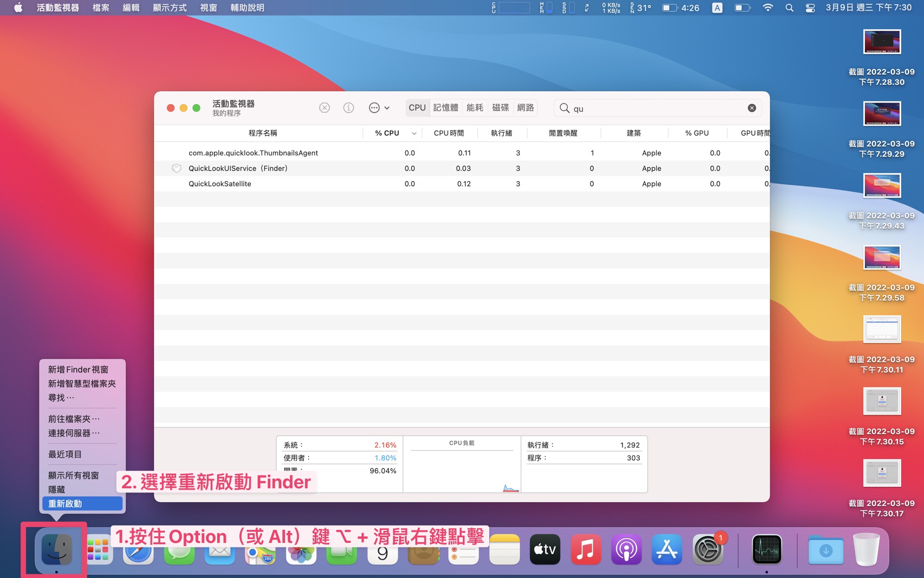Select desktop screenshot 下午 7.30.11

[x=881, y=345]
